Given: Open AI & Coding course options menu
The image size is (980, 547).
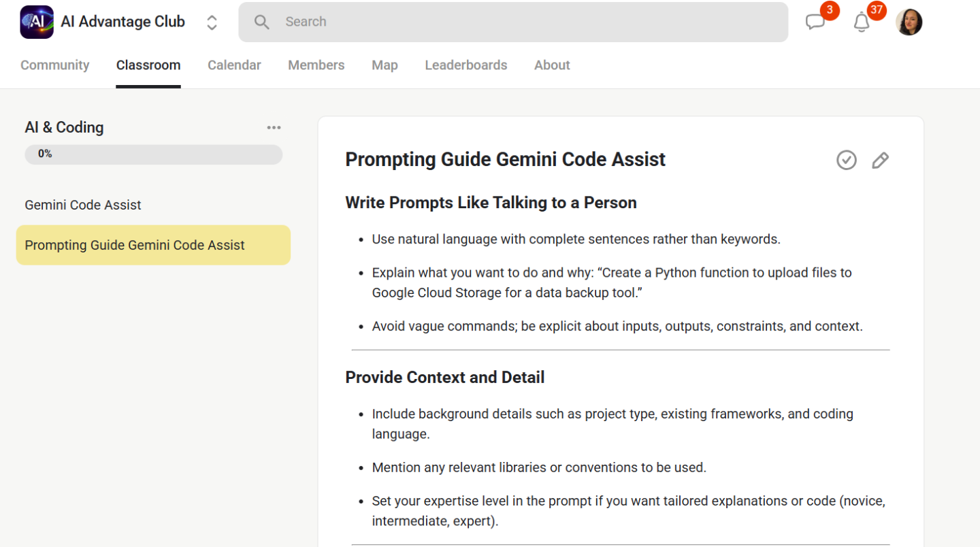Looking at the screenshot, I should [x=274, y=128].
